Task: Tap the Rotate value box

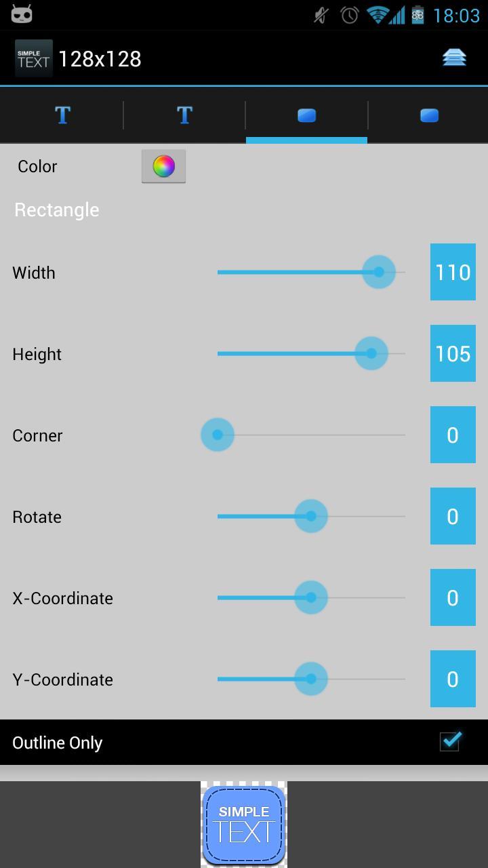Action: pyautogui.click(x=453, y=516)
